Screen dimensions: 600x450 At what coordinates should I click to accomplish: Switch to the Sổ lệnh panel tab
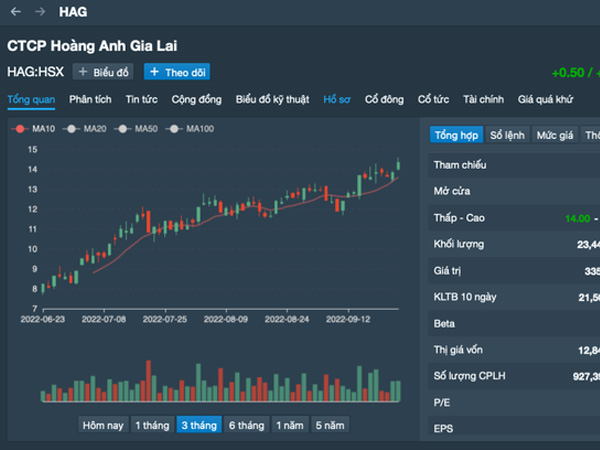pyautogui.click(x=507, y=135)
